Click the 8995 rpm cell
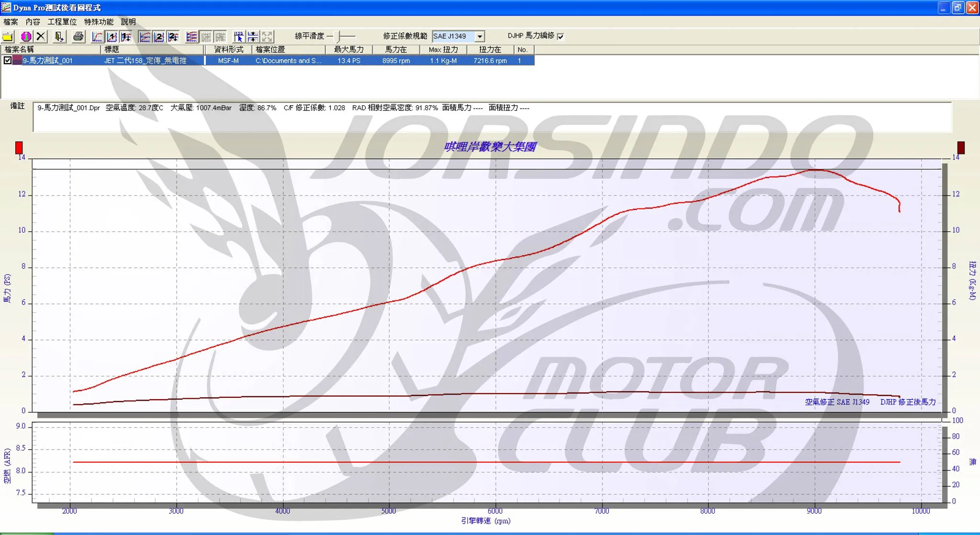This screenshot has width=980, height=535. click(396, 61)
